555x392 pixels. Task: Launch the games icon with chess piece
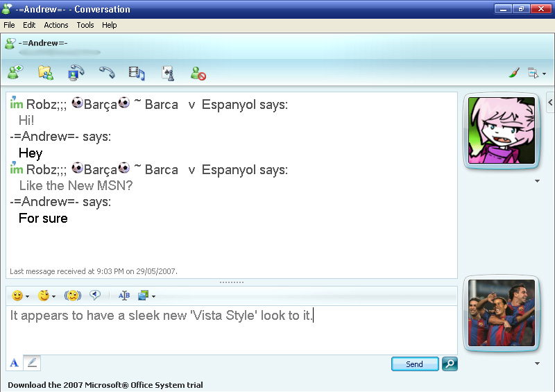168,74
